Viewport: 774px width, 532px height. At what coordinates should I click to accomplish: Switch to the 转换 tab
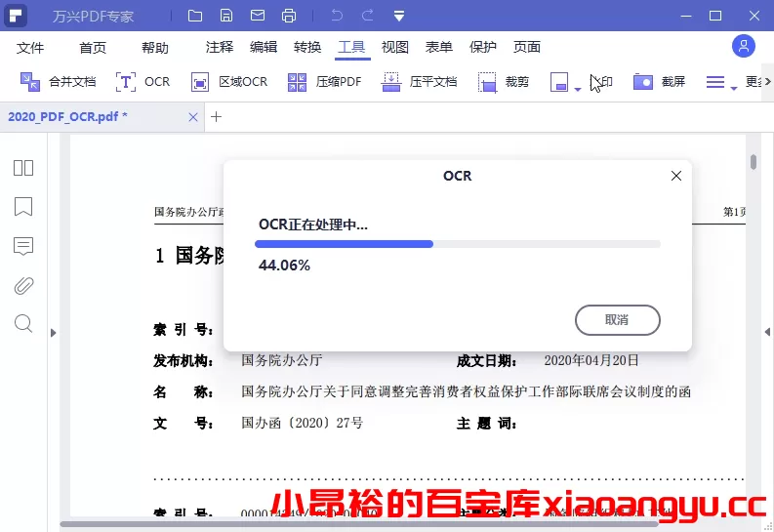[x=307, y=47]
